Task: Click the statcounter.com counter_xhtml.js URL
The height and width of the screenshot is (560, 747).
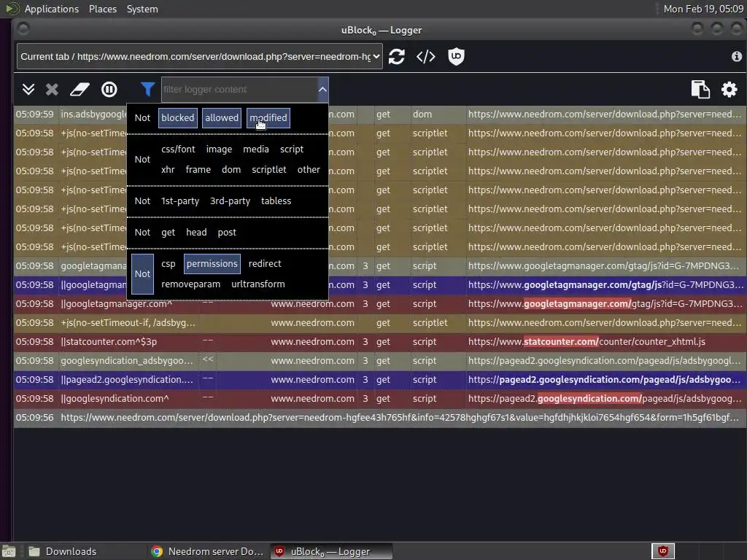Action: (x=587, y=342)
